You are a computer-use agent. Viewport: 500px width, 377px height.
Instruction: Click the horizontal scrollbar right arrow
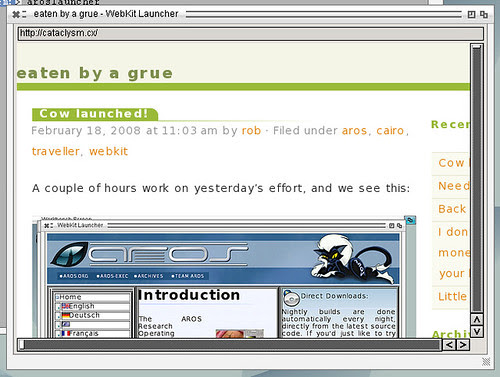pyautogui.click(x=463, y=345)
